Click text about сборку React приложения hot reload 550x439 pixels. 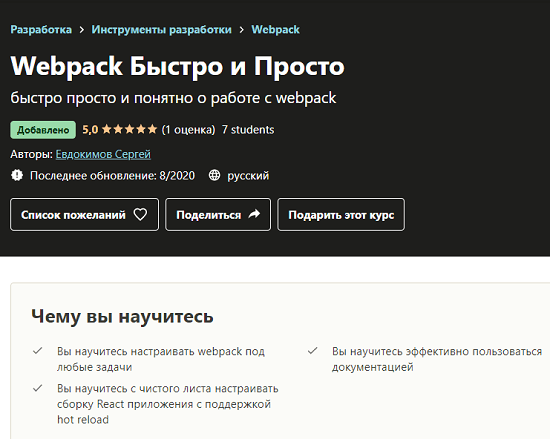(168, 404)
